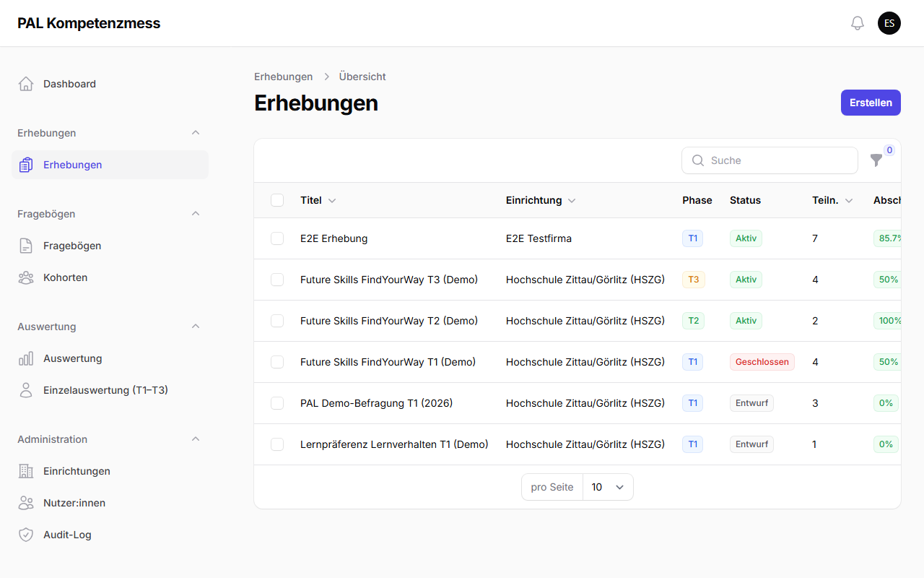Click the search magnifier icon
This screenshot has height=578, width=924.
tap(698, 160)
